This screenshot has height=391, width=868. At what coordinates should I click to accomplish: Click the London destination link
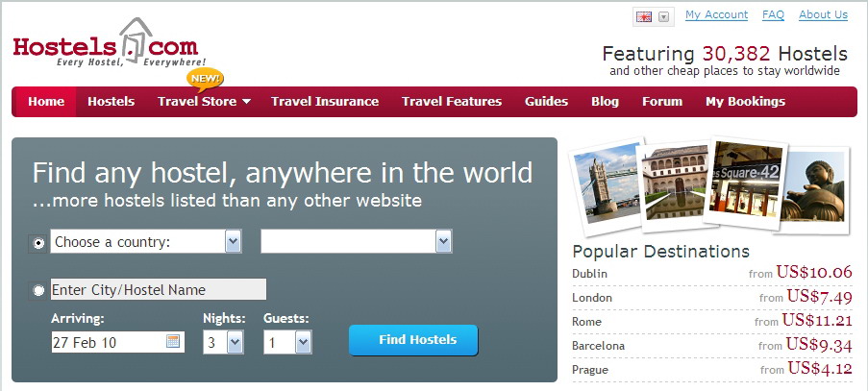click(592, 298)
